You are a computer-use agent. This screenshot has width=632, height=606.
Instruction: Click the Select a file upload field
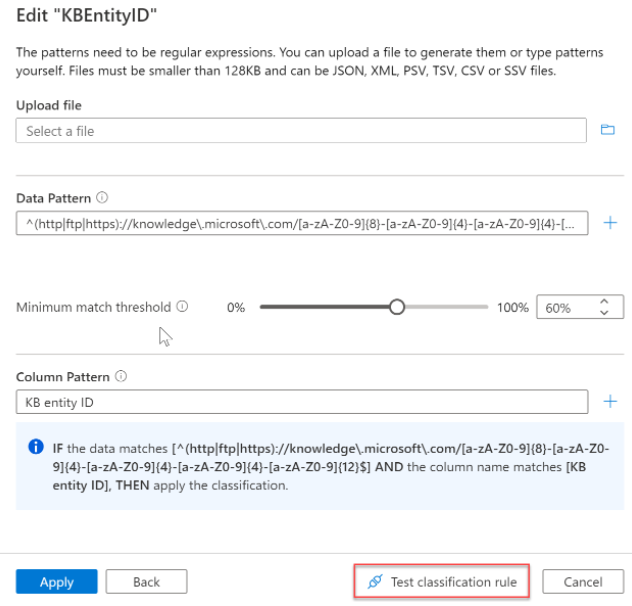300,131
